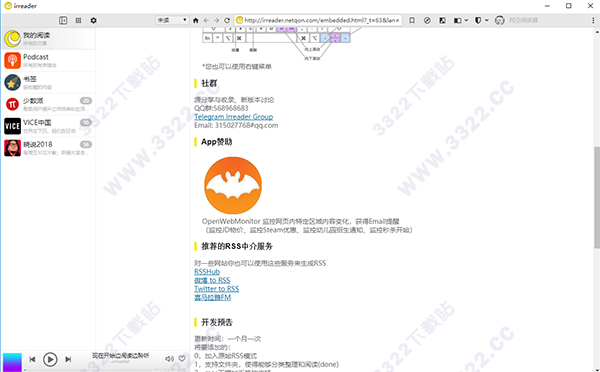Image resolution: width=600 pixels, height=372 pixels.
Task: Click the 晓说2018 avatar thumbnail
Action: (x=12, y=148)
